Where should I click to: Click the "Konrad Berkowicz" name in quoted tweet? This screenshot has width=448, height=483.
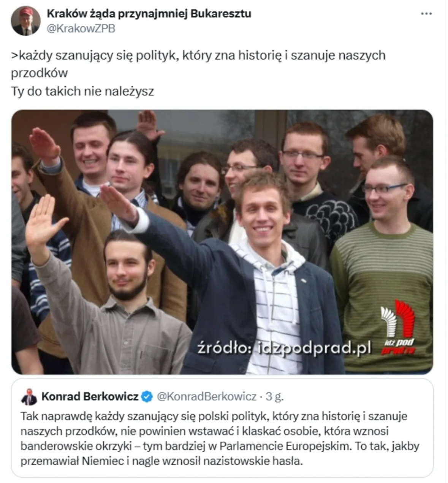[x=90, y=397]
